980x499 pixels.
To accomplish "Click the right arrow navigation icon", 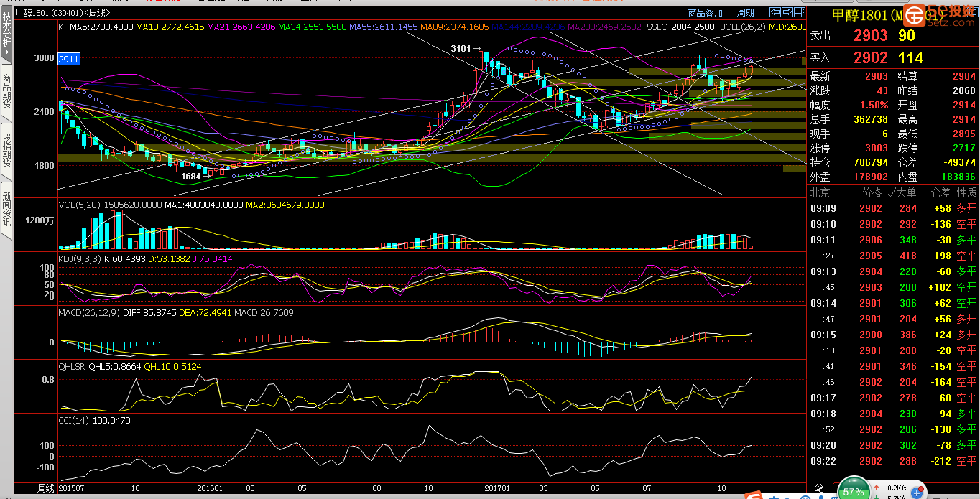I will [786, 12].
